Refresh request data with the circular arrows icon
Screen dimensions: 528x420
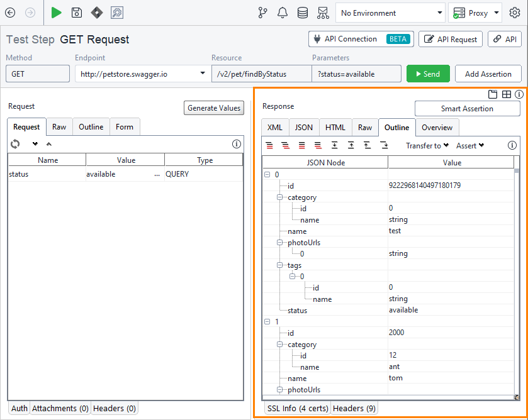pos(14,144)
